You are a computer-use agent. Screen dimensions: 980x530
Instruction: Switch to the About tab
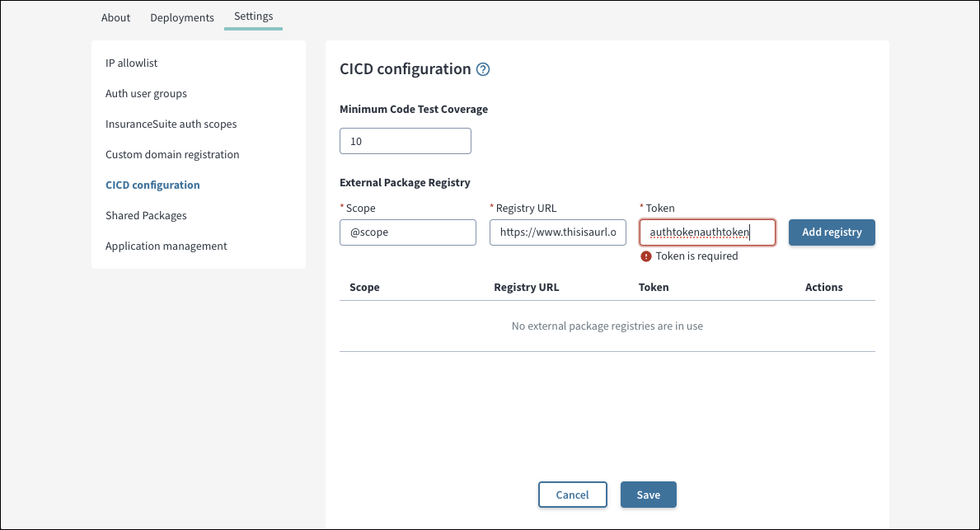click(115, 17)
